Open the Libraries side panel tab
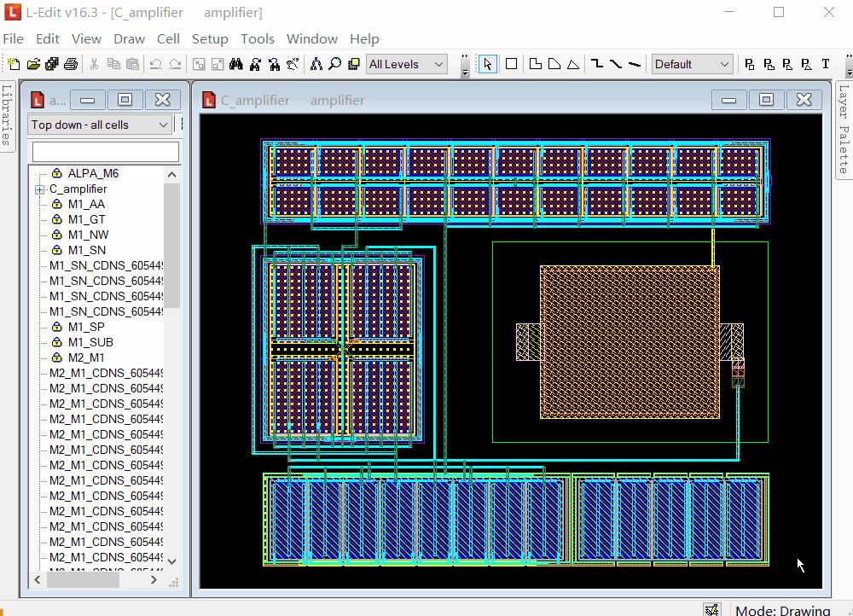The width and height of the screenshot is (853, 616). [x=7, y=114]
